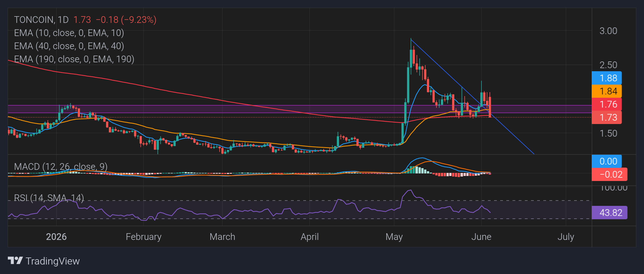Click the 1.50 price axis label
644x274 pixels.
pos(608,134)
